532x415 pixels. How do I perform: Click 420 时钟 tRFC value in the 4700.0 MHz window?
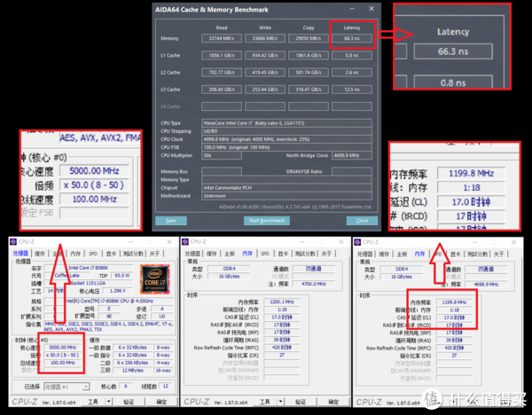click(282, 348)
